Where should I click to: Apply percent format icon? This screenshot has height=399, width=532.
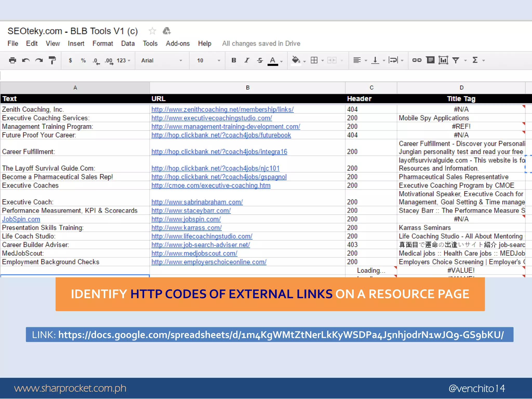click(x=83, y=61)
